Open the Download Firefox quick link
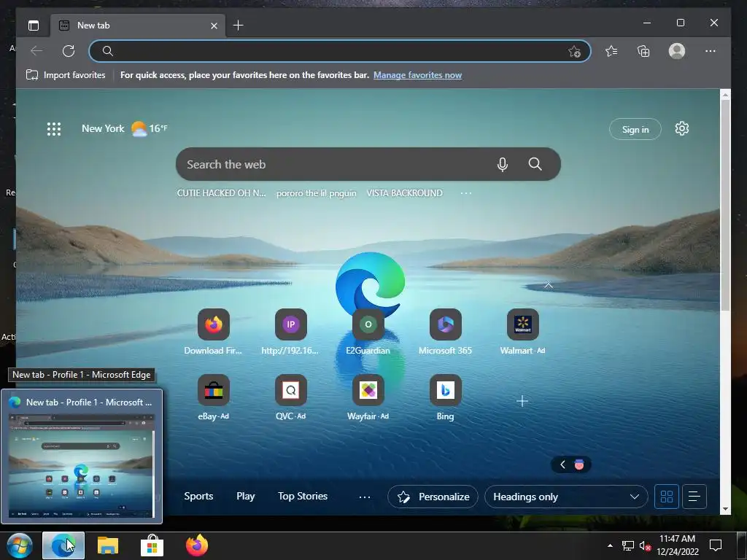The image size is (747, 560). tap(214, 332)
